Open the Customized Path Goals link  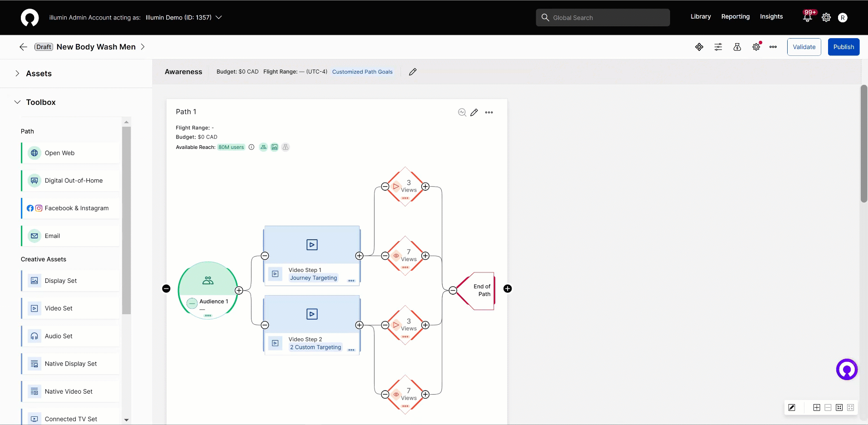[362, 72]
